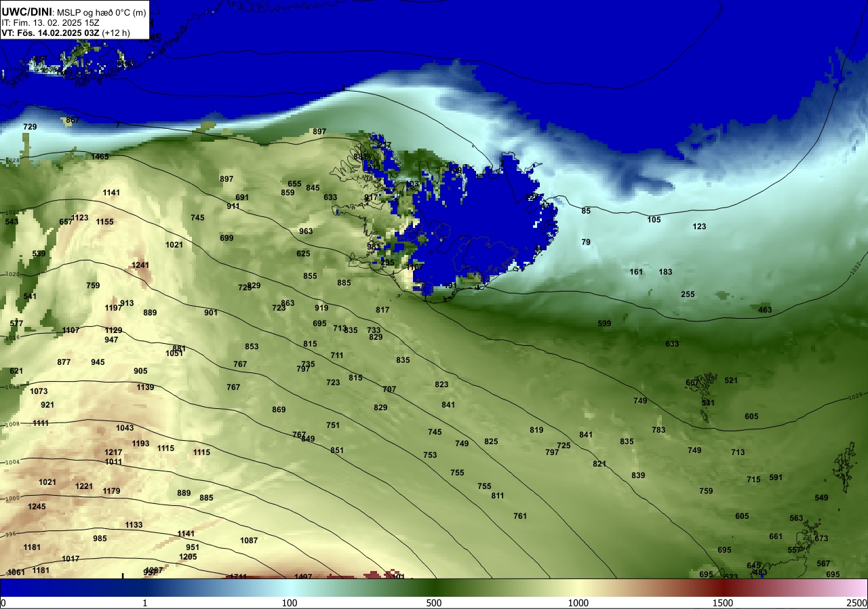Click the value 919 on the map
868x609 pixels.
click(321, 308)
